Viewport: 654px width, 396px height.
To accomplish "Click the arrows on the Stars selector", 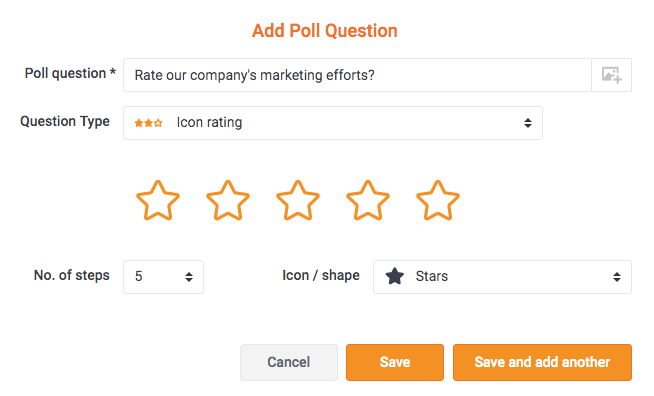I will tap(617, 277).
